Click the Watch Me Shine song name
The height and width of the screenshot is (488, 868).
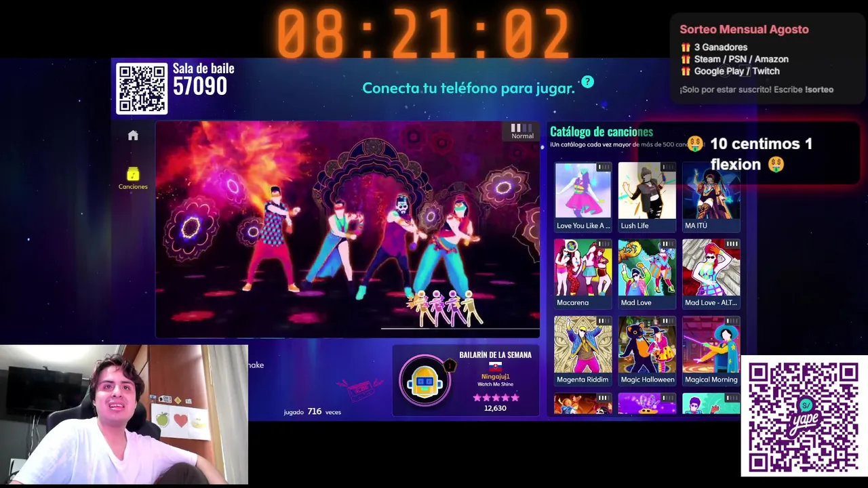[495, 384]
